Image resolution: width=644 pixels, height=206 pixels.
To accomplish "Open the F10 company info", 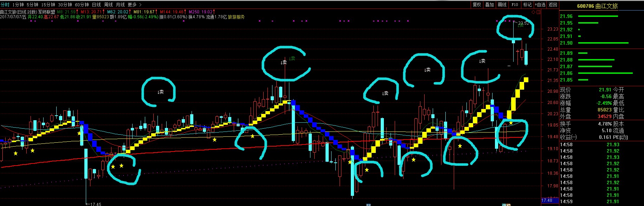I will 515,5.
